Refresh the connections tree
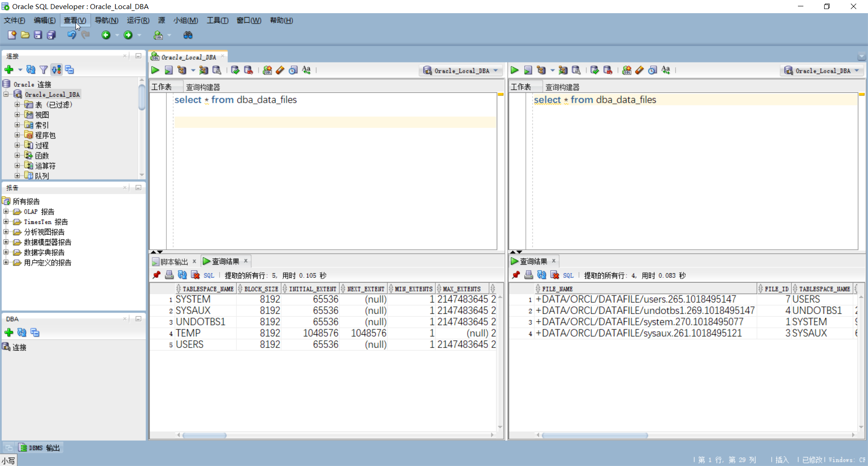Screen dimensions: 868x466 click(31, 70)
